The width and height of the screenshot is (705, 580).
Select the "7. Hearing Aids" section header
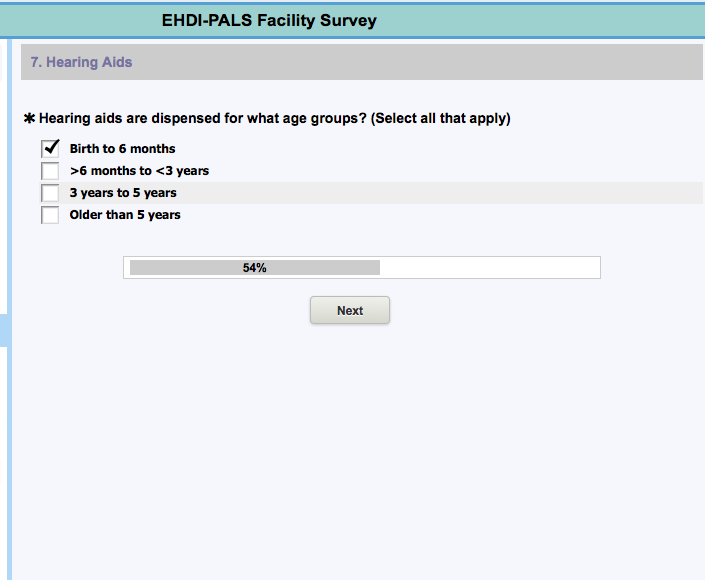[x=81, y=62]
